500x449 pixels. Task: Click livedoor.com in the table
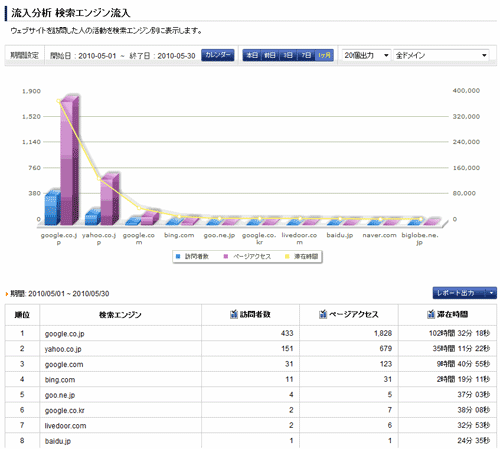65,426
